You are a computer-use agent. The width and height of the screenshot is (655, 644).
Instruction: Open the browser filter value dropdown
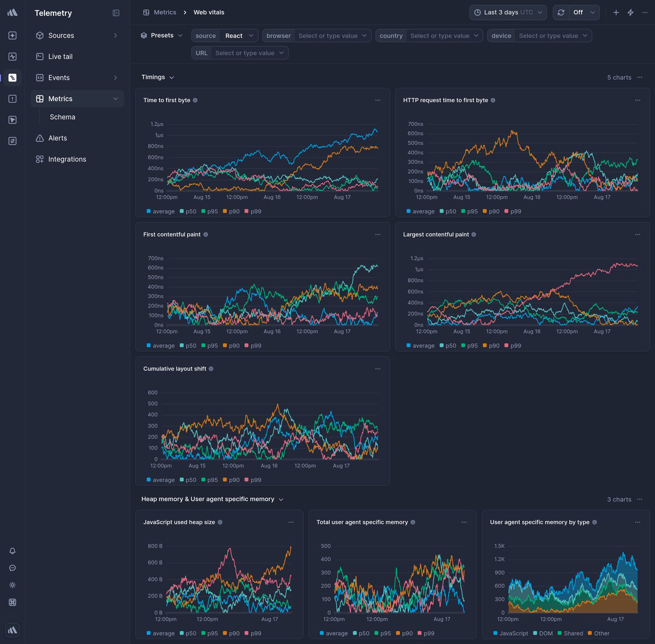click(333, 36)
